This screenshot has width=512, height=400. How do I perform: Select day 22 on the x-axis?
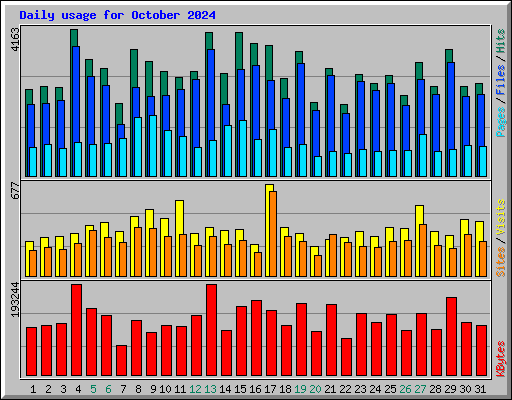point(345,389)
